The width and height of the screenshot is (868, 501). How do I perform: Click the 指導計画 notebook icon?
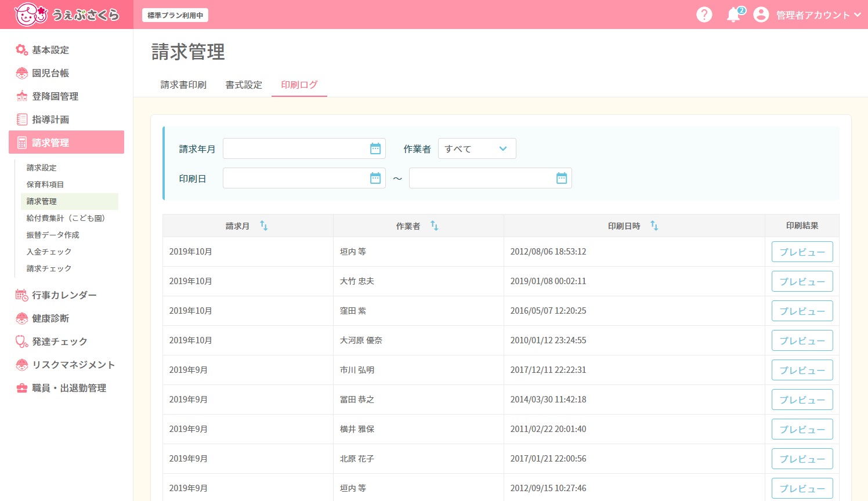[x=21, y=119]
